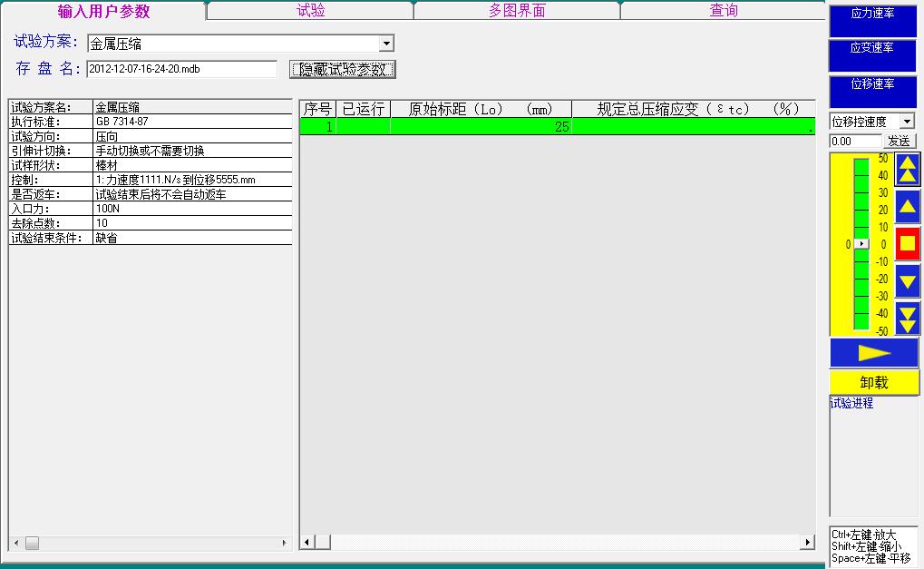Open the 多图界面 tab
The width and height of the screenshot is (924, 569).
point(517,11)
